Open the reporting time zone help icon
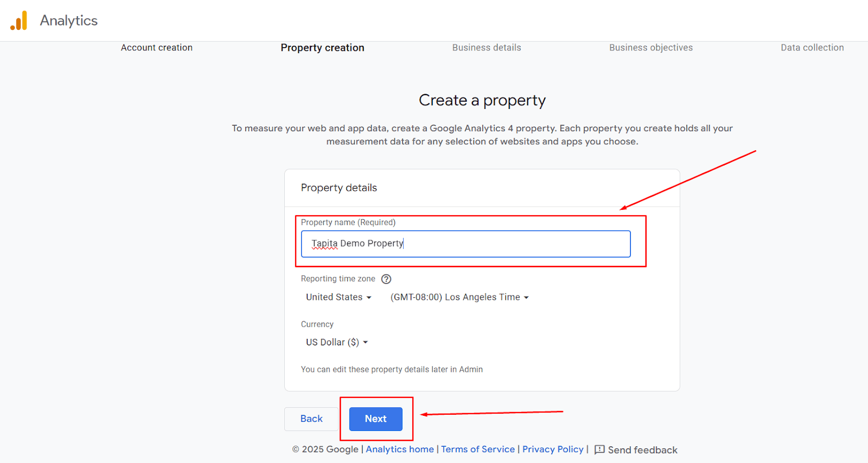 [x=386, y=279]
